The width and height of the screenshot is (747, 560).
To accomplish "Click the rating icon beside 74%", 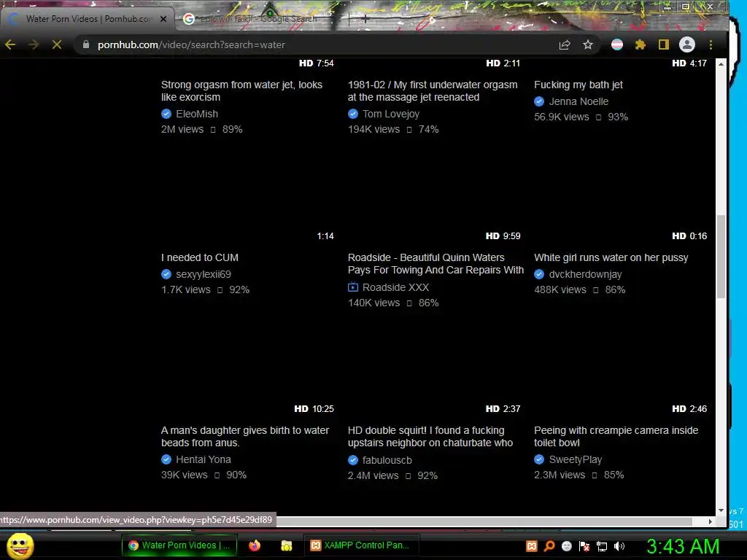I will (409, 130).
